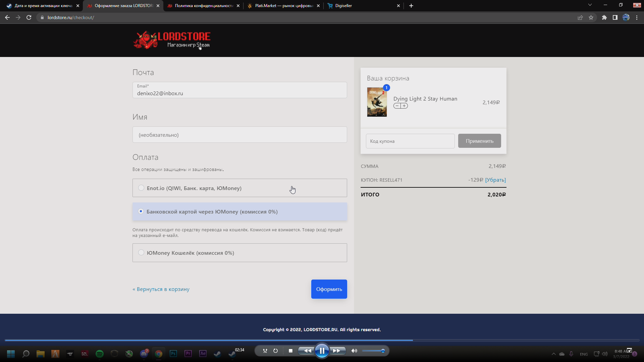Open the system volume tray icon
Image resolution: width=644 pixels, height=362 pixels.
click(605, 354)
